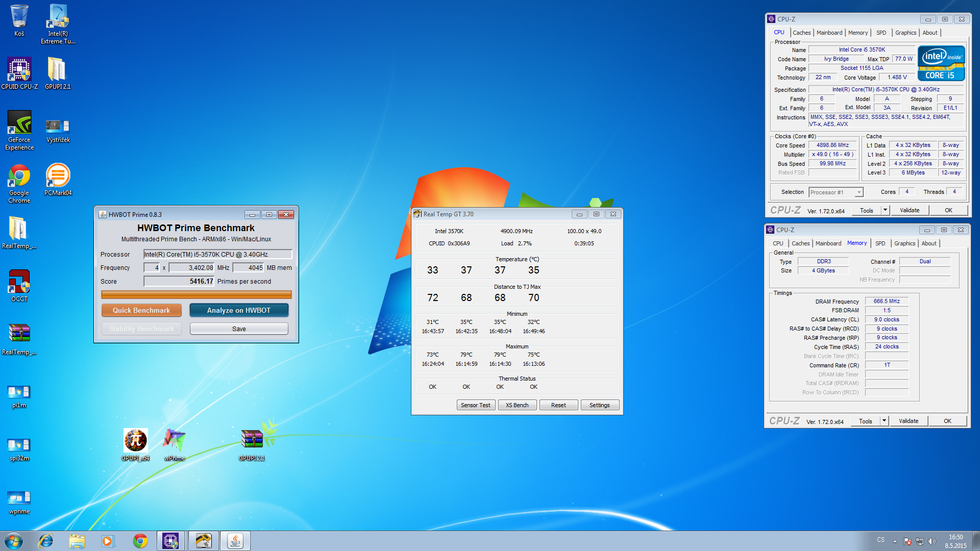The width and height of the screenshot is (980, 551).
Task: Select Graphics tab in bottom CPU-Z window
Action: (x=905, y=243)
